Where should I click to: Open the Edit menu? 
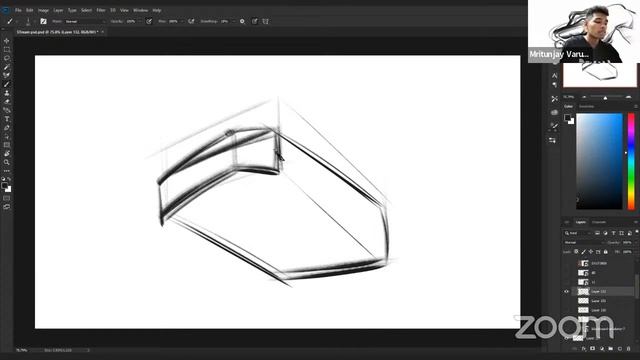29,10
